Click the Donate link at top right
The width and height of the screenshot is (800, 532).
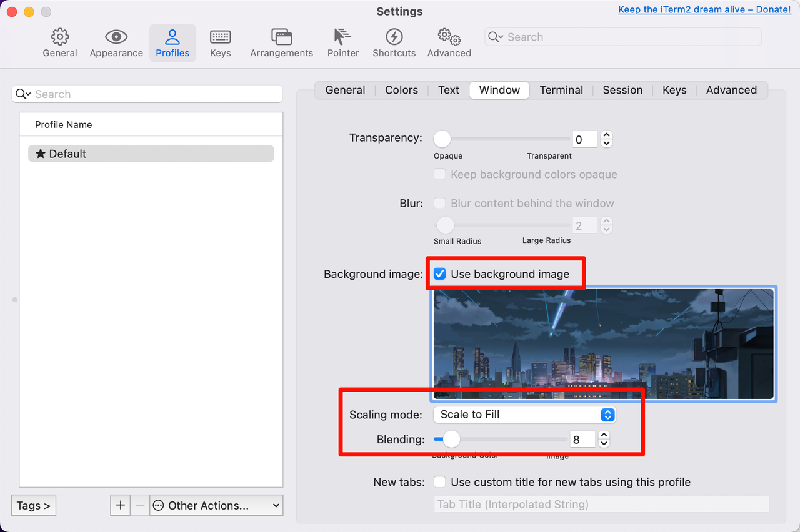[x=704, y=9]
